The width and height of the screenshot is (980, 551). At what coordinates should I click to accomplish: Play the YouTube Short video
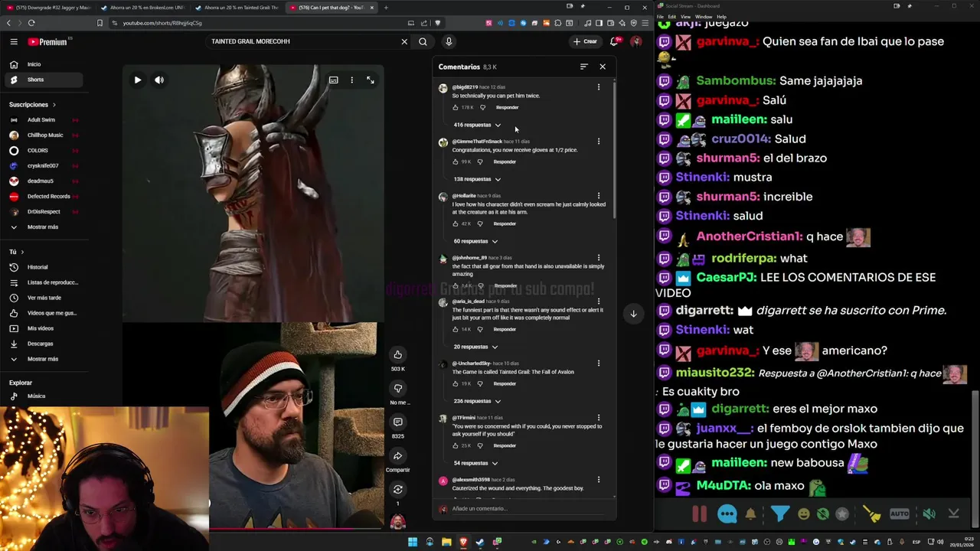coord(138,80)
